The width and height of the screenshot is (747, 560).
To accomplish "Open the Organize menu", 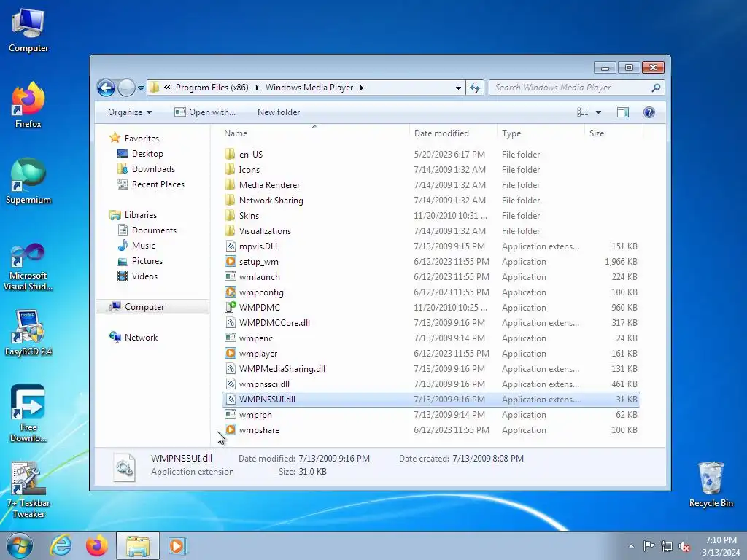I will point(130,112).
